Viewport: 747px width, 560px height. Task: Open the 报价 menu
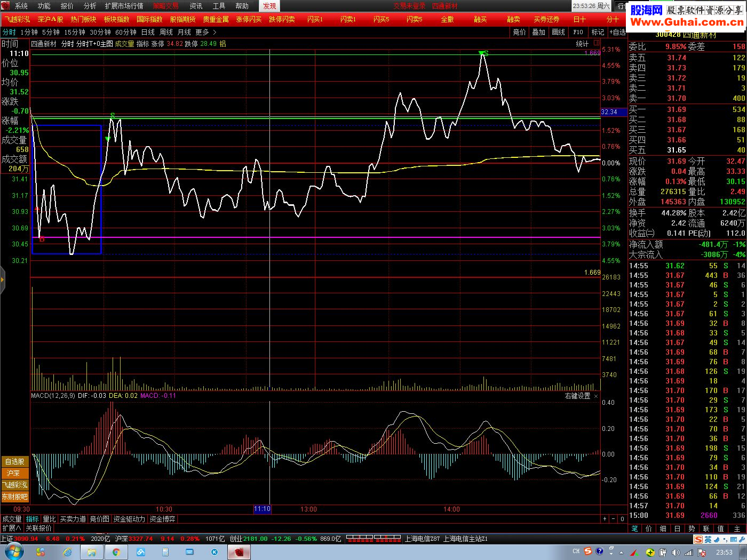67,6
